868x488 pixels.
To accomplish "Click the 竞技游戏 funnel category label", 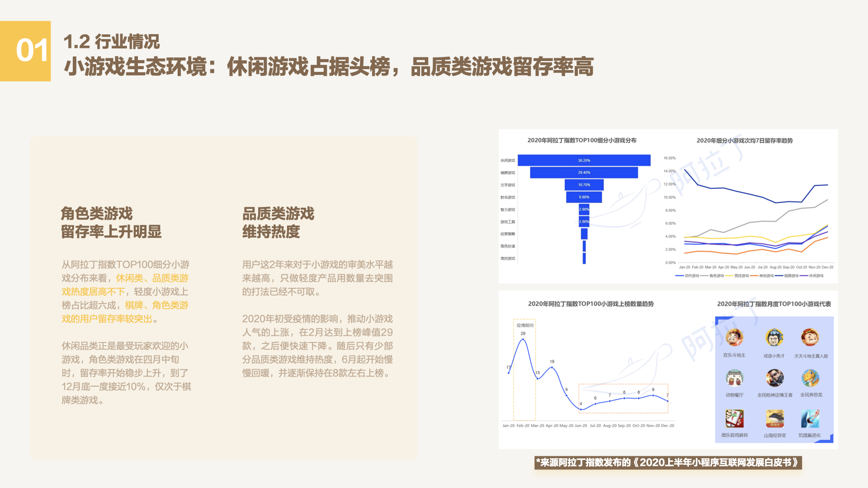I will pos(508,258).
